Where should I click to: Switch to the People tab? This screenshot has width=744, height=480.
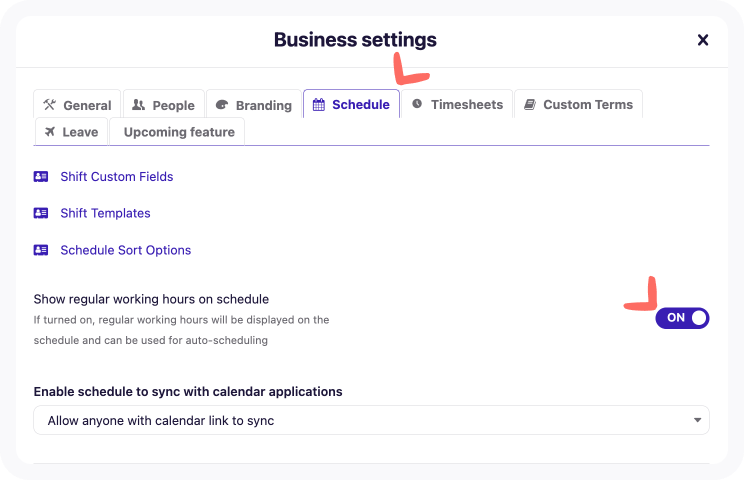point(163,105)
